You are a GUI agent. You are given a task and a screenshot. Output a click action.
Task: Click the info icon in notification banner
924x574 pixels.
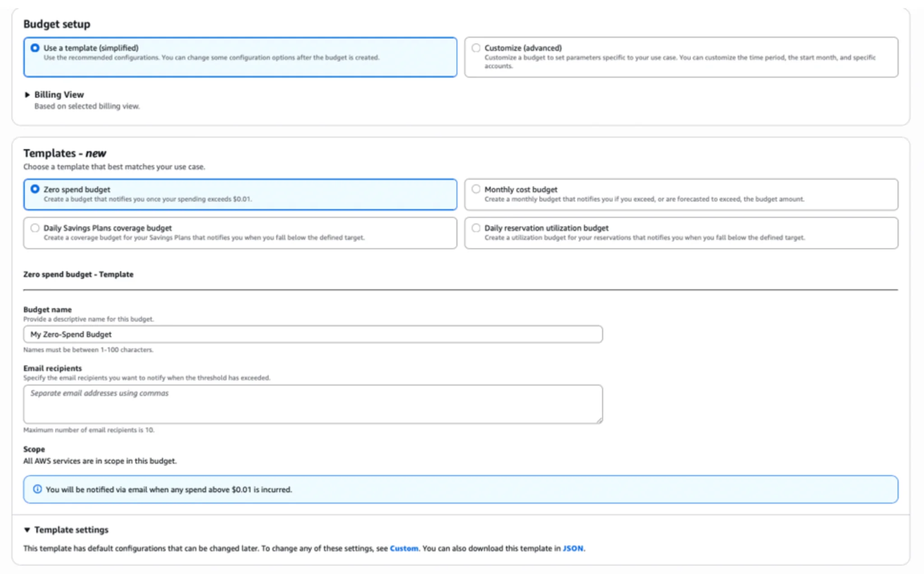point(37,489)
